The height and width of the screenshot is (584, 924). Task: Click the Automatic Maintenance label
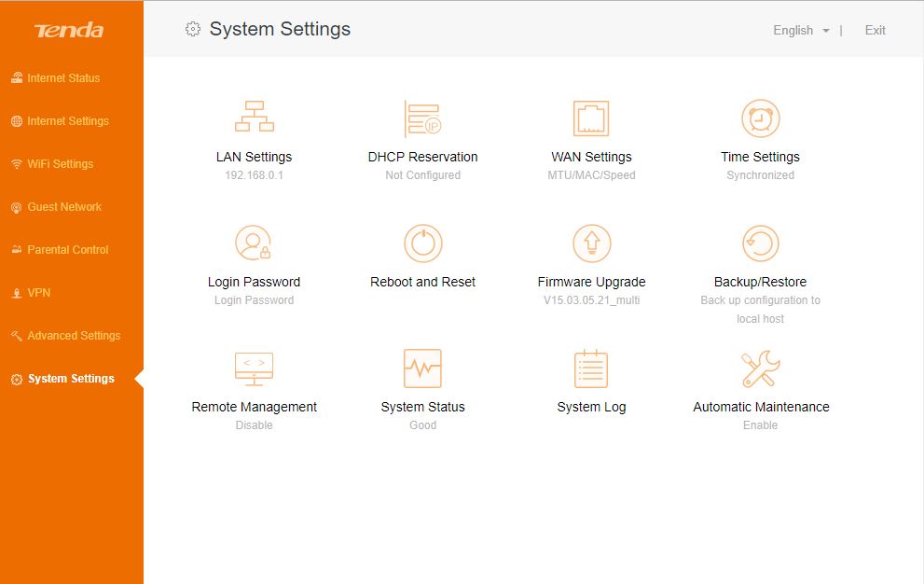pyautogui.click(x=761, y=407)
